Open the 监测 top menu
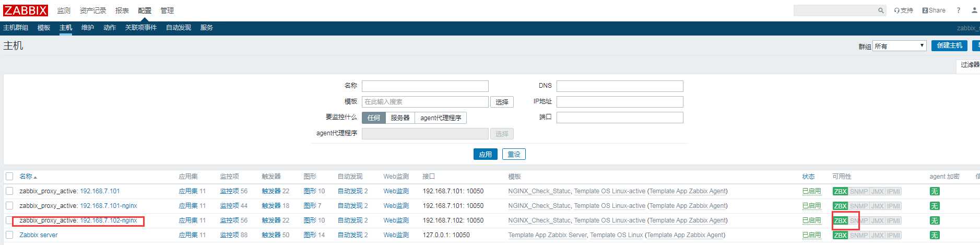 (64, 10)
